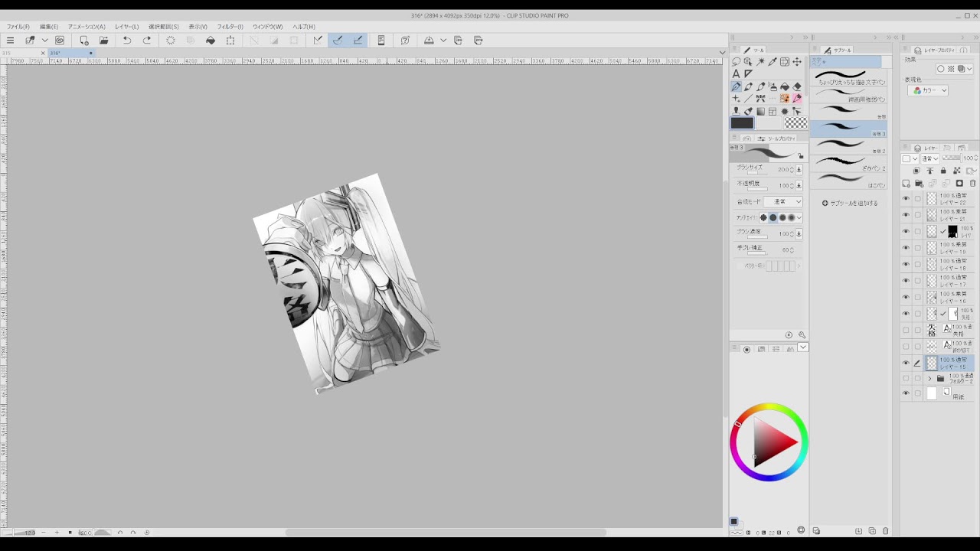Expand the layer property effect dropdown arrow

(x=970, y=69)
